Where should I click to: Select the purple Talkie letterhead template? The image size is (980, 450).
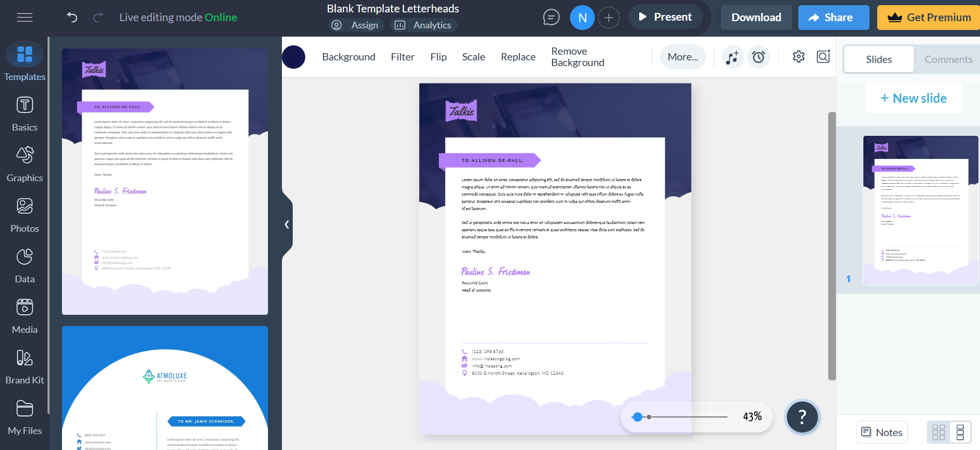click(165, 182)
